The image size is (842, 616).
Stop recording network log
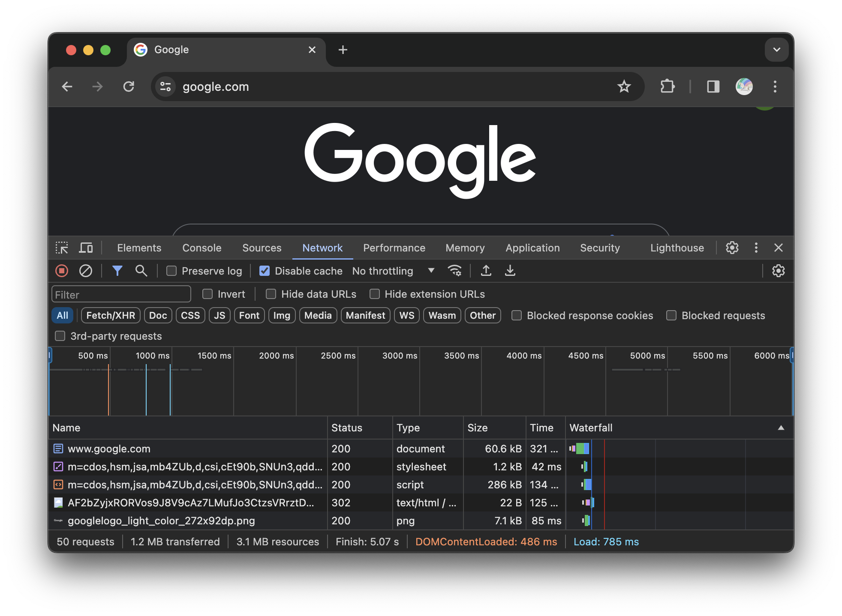coord(62,271)
